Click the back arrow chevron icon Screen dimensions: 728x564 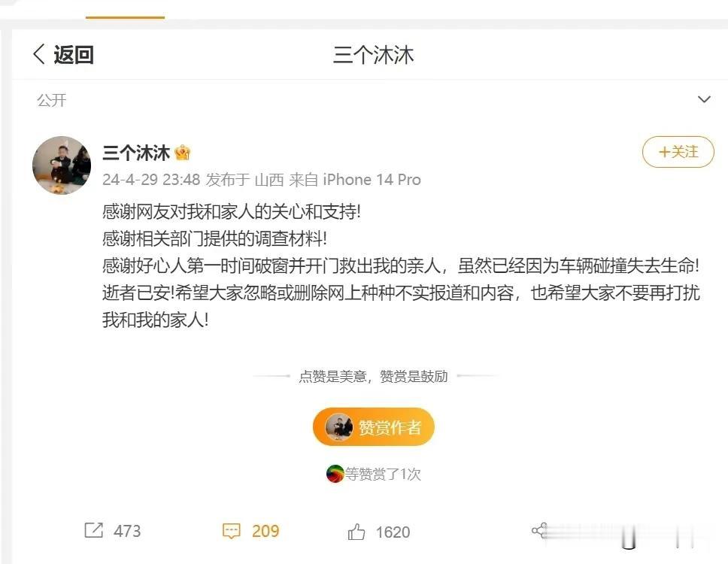point(39,54)
